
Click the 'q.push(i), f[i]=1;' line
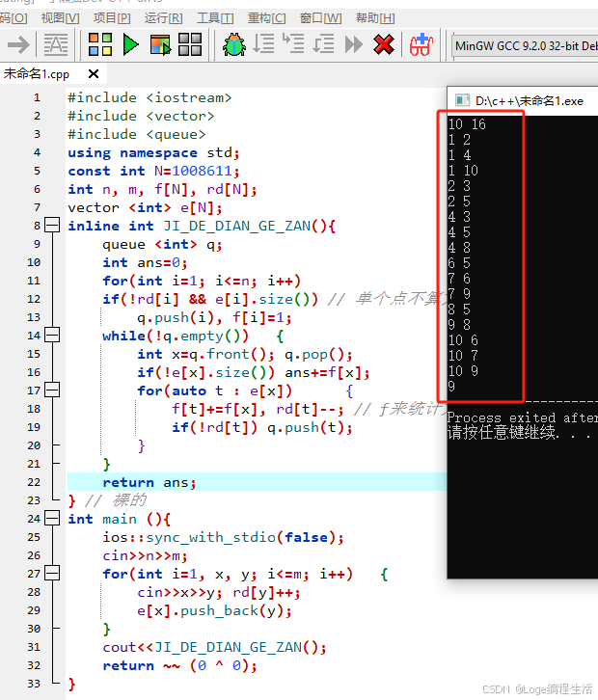pyautogui.click(x=214, y=317)
